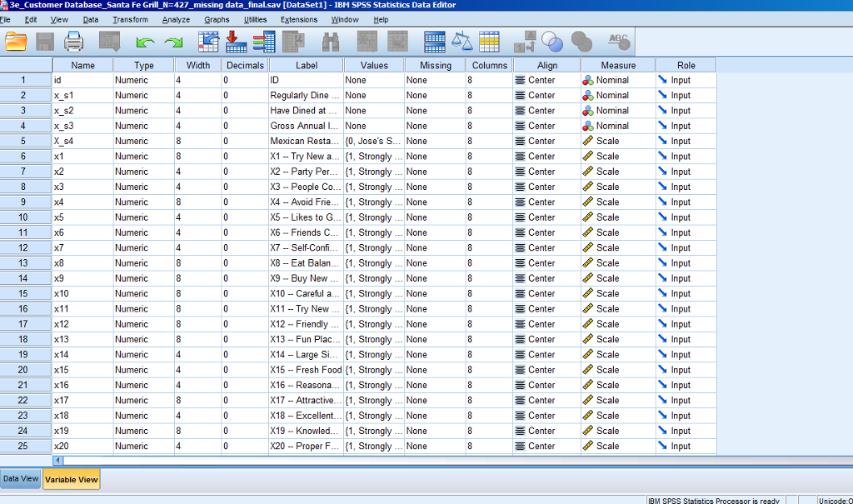Click the label cell 'Gross Annual I...'
This screenshot has width=853, height=504.
[x=307, y=126]
